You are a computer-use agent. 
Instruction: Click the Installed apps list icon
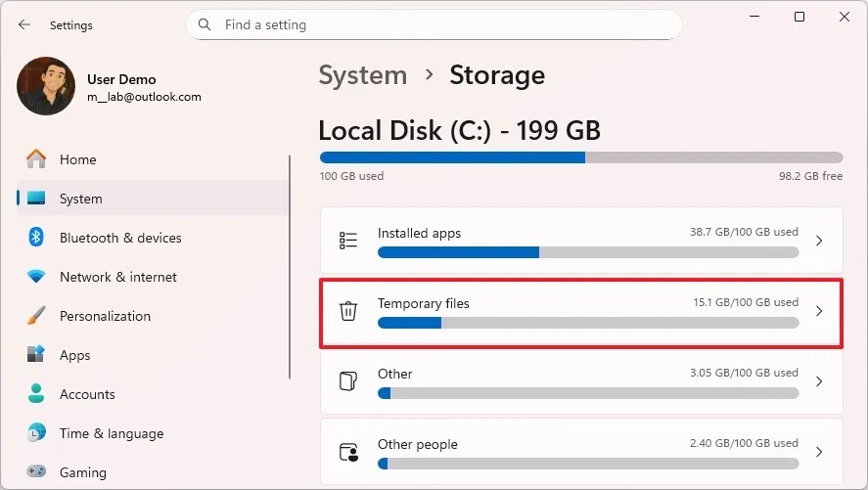pos(348,241)
